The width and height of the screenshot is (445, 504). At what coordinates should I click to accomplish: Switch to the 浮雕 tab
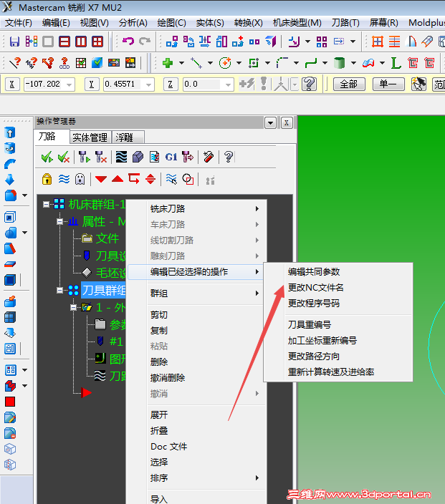click(x=128, y=137)
